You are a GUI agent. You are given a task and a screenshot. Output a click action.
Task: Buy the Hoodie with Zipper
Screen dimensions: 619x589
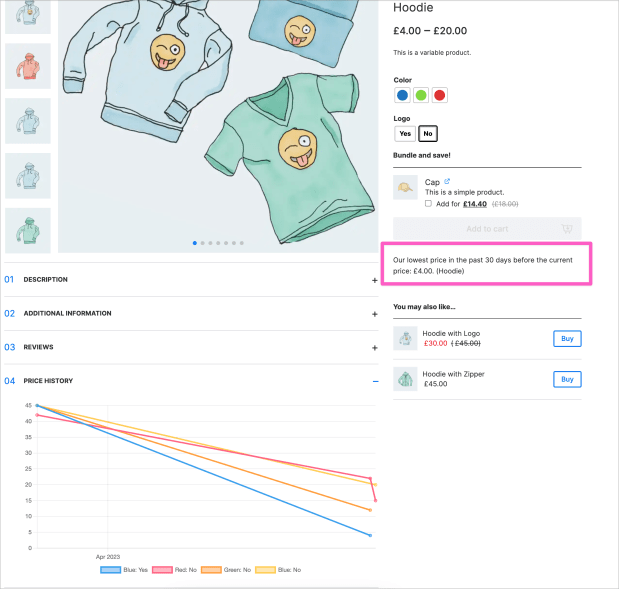(567, 379)
